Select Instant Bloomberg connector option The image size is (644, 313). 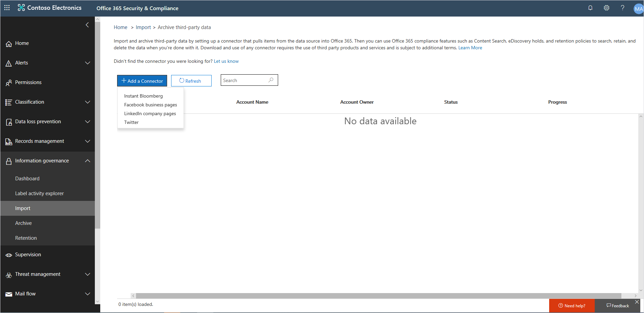point(143,96)
